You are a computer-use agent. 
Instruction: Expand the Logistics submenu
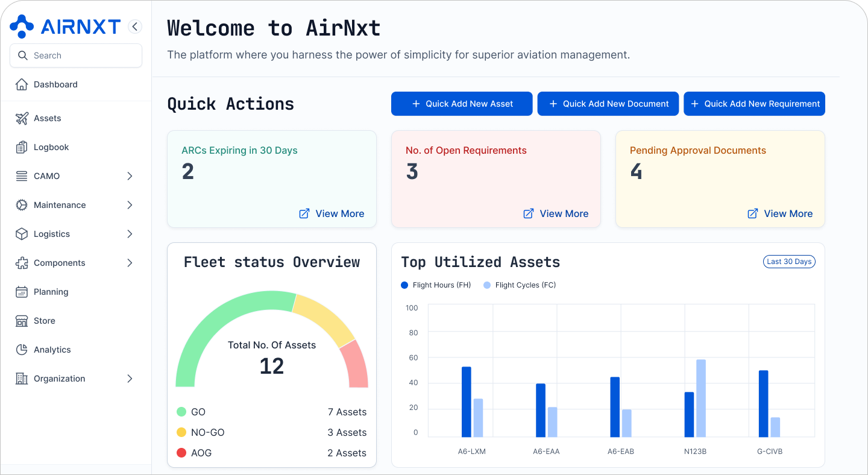[128, 234]
